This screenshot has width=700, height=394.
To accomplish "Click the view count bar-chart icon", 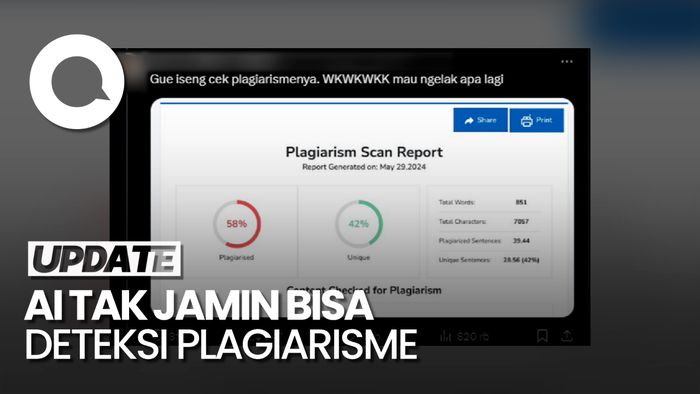I will (x=446, y=336).
